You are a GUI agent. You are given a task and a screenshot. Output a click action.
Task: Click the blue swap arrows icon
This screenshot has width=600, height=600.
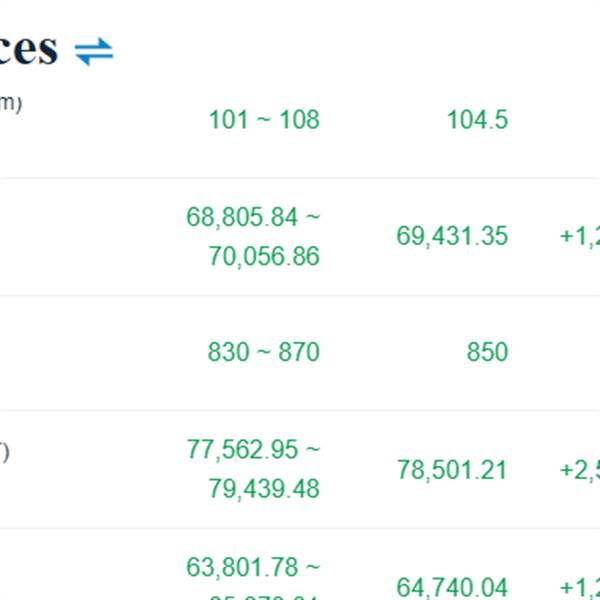coord(95,51)
